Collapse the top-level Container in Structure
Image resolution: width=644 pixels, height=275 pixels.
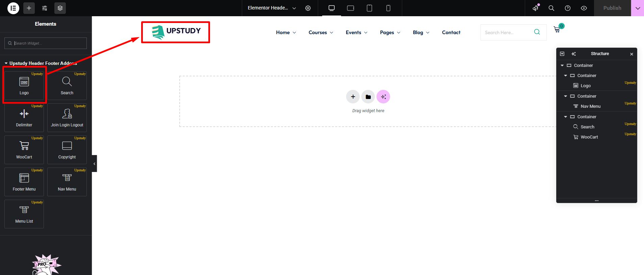point(562,66)
